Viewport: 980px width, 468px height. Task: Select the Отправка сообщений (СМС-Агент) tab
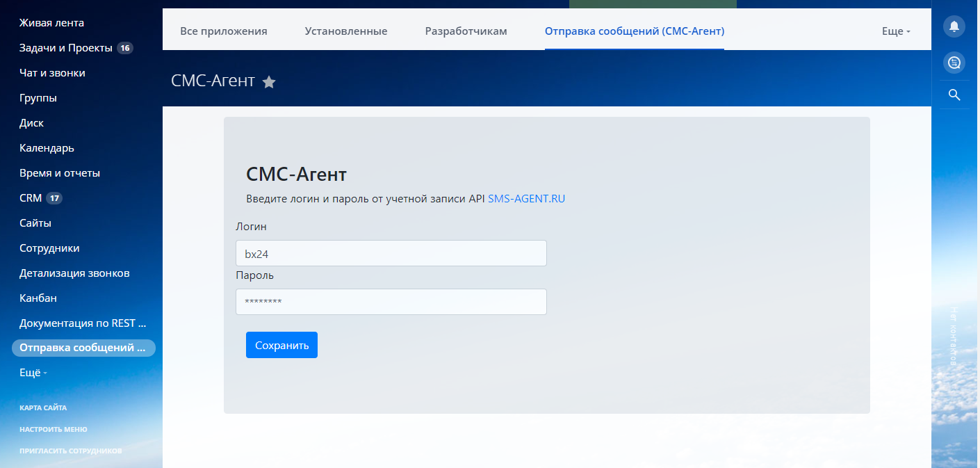(x=635, y=31)
